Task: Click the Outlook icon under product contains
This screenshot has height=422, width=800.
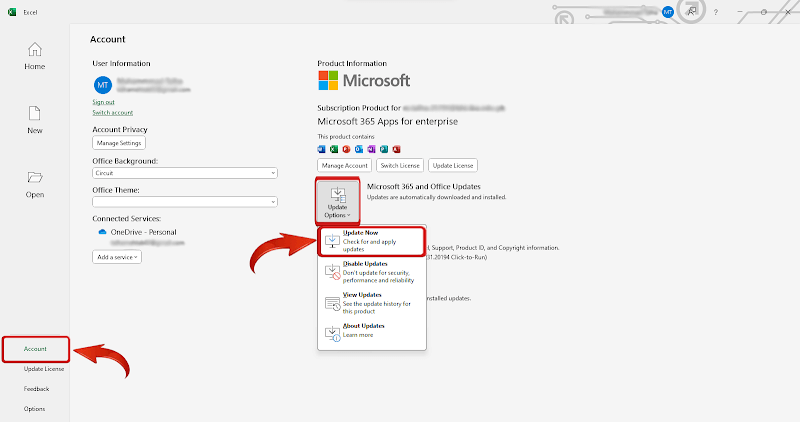Action: pos(359,149)
